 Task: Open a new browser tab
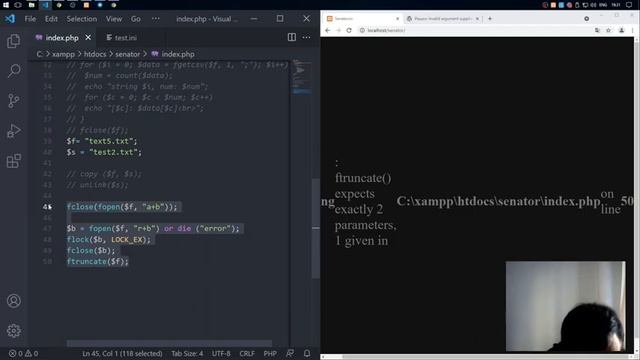point(490,19)
